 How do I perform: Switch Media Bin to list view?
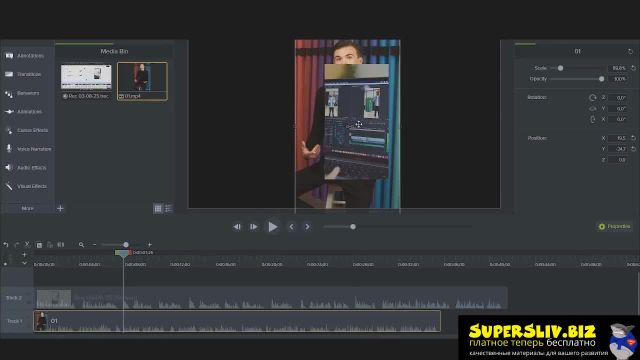coord(168,209)
